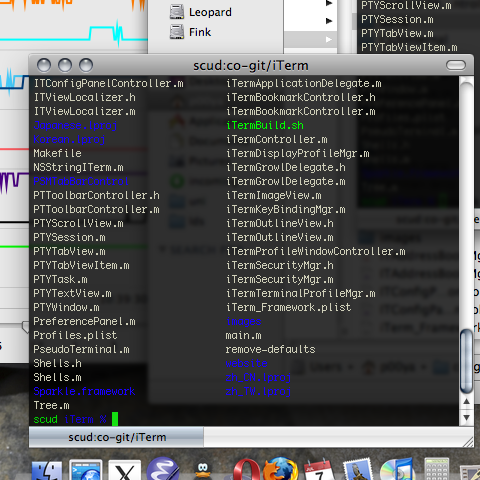Image resolution: width=480 pixels, height=480 pixels.
Task: Expand the highlighted row's submenu arrow
Action: point(329,39)
